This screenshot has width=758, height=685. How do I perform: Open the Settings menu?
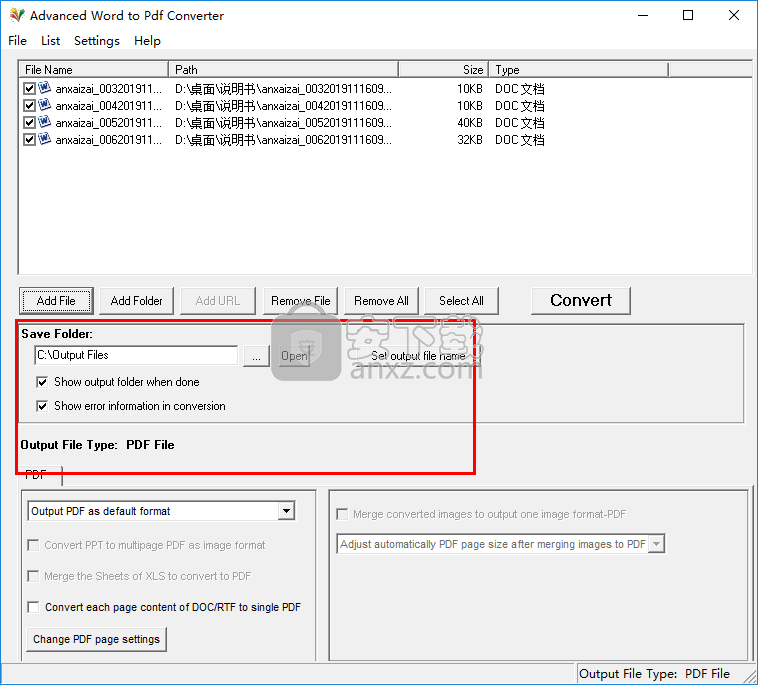tap(97, 41)
